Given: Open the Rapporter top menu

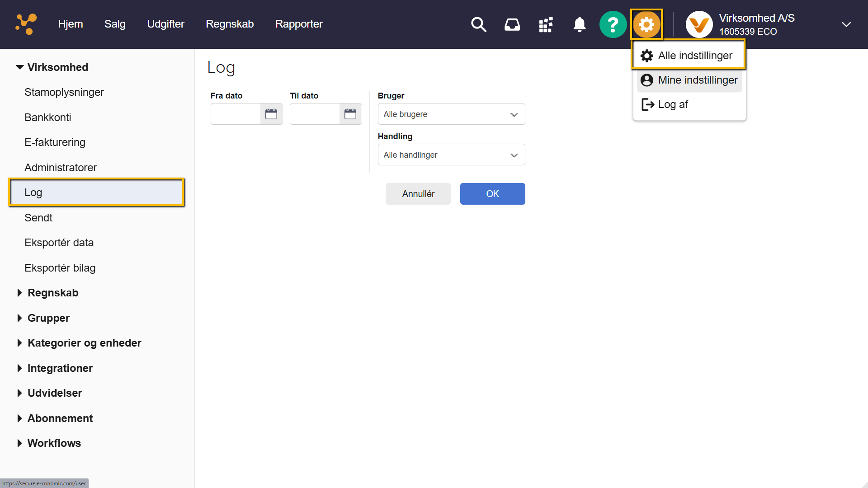Looking at the screenshot, I should point(299,24).
